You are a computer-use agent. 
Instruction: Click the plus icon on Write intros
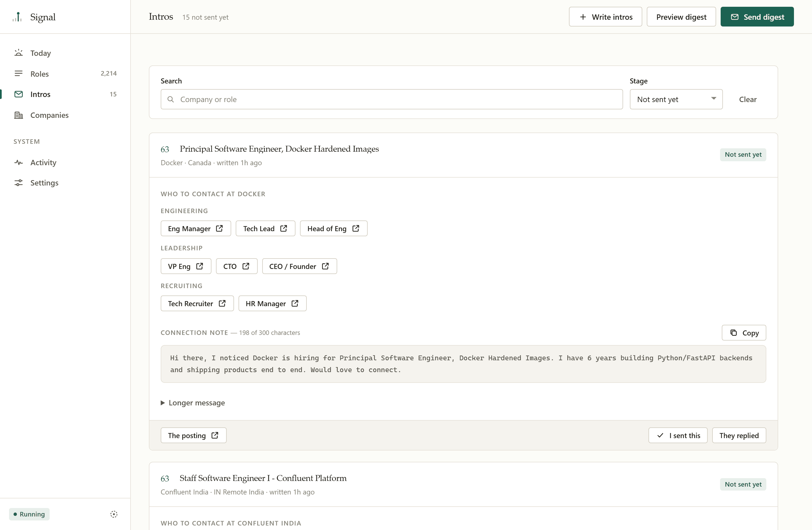pos(583,17)
